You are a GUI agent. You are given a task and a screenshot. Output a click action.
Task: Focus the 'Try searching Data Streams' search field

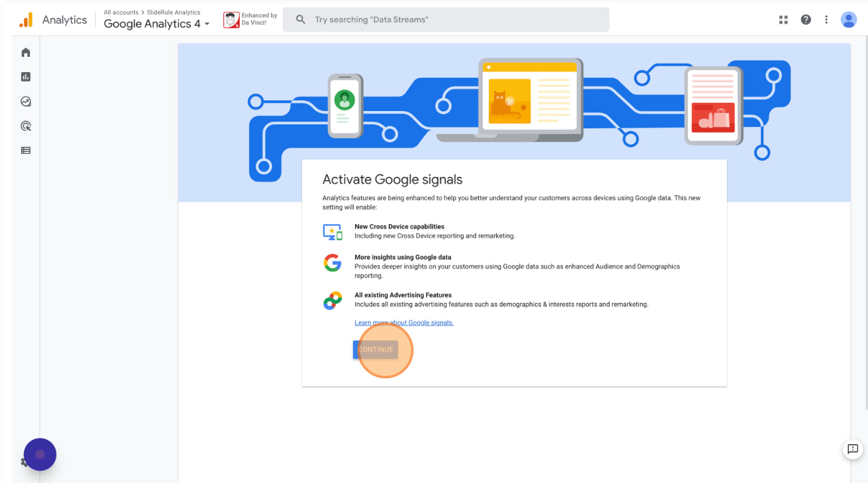click(446, 20)
